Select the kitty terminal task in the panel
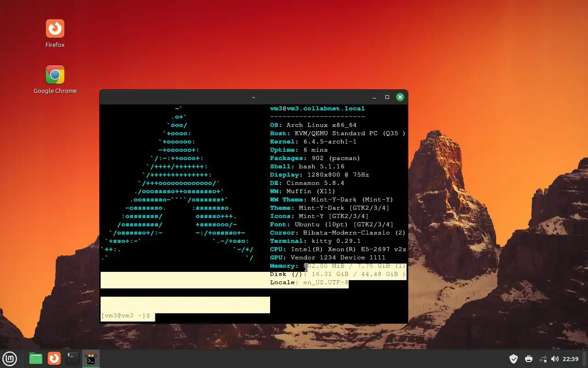588x368 pixels. (x=91, y=358)
